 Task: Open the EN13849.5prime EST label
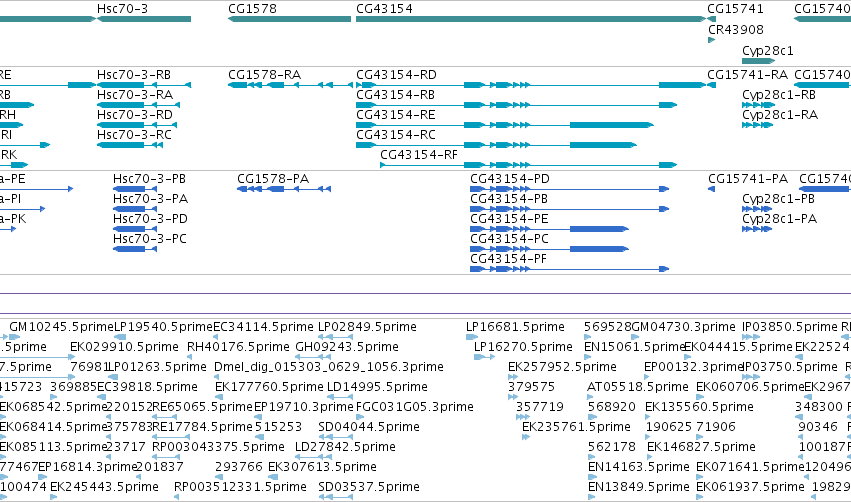point(639,487)
